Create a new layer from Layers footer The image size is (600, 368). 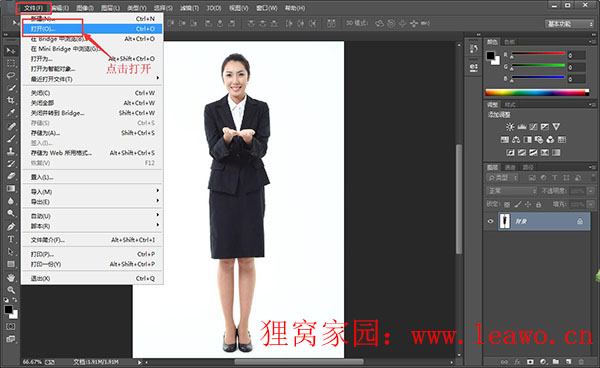(569, 361)
